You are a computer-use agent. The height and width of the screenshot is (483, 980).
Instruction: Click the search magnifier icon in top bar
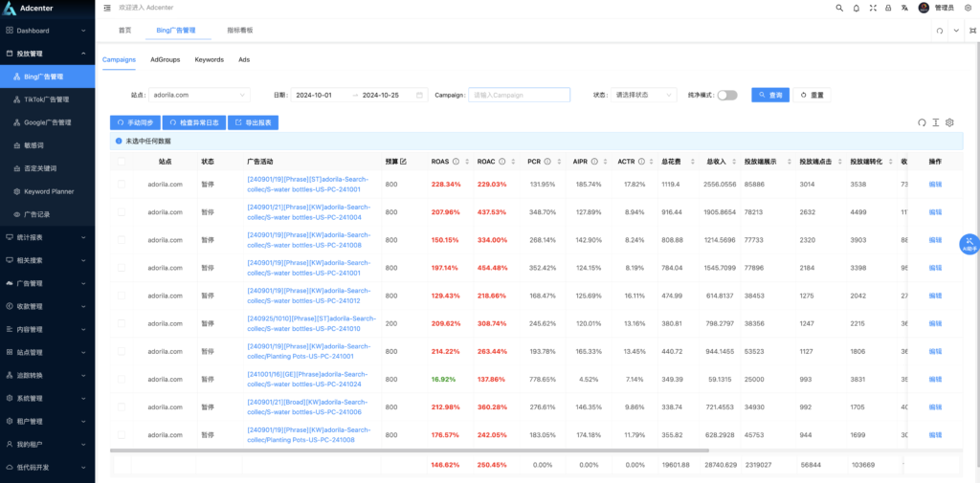[x=839, y=8]
